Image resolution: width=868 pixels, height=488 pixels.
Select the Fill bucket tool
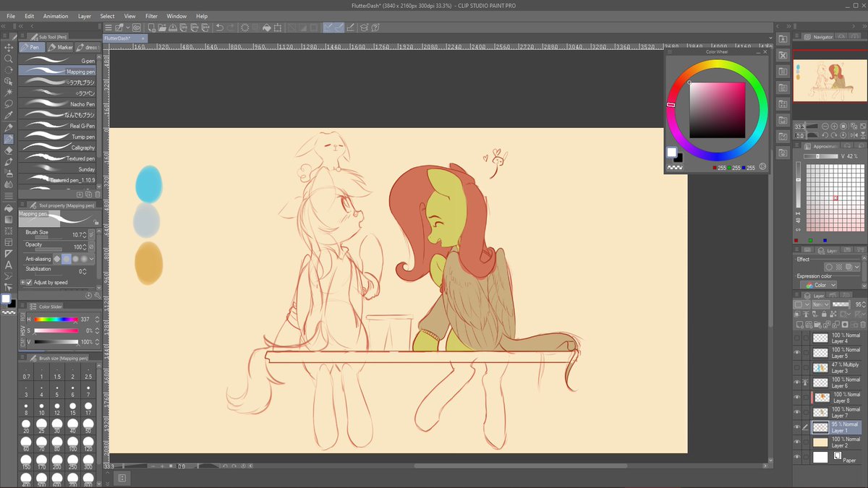9,207
